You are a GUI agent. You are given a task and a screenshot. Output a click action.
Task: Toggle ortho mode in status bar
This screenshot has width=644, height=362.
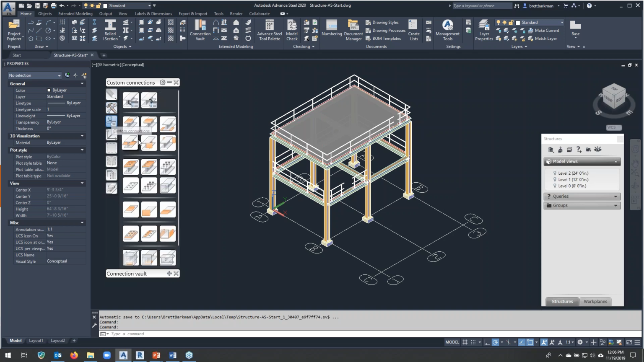[x=487, y=342]
